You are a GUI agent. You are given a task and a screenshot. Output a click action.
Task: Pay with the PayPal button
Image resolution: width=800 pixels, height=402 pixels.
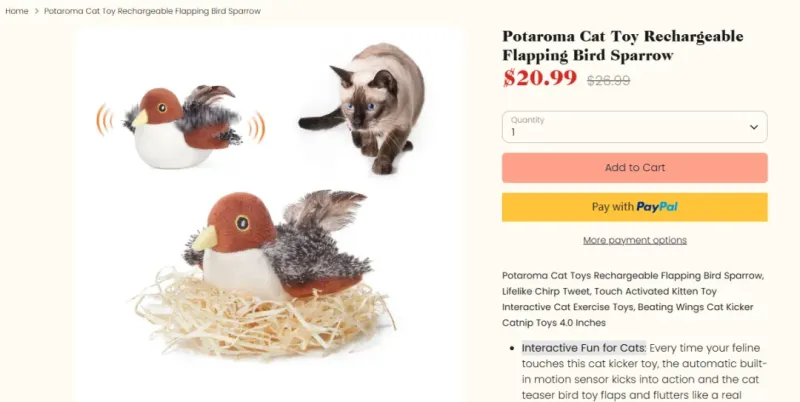tap(634, 207)
